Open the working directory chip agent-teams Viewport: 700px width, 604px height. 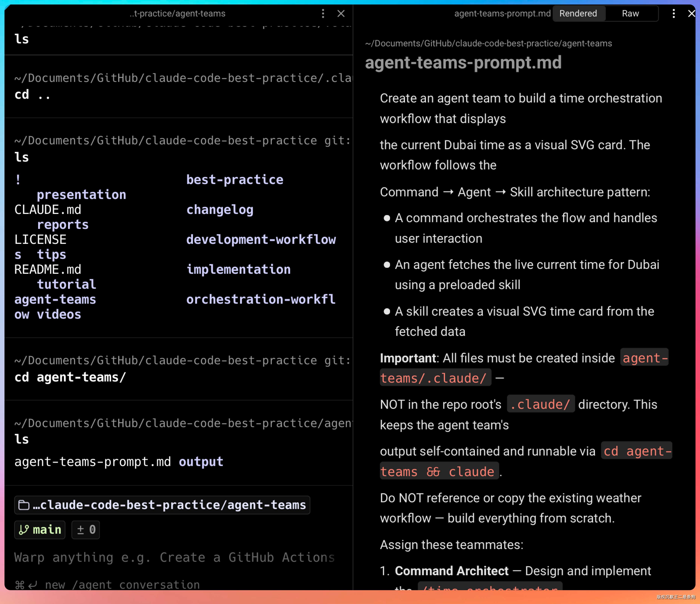click(x=162, y=505)
